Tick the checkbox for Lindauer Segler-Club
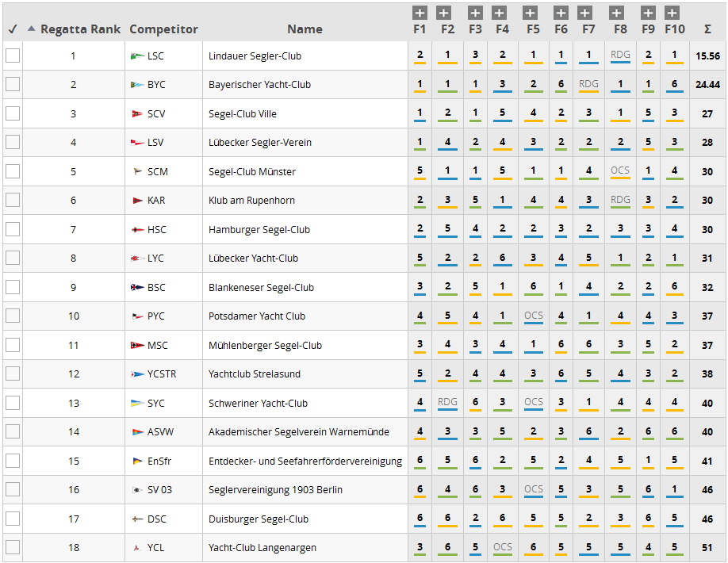The image size is (728, 563). [x=13, y=56]
